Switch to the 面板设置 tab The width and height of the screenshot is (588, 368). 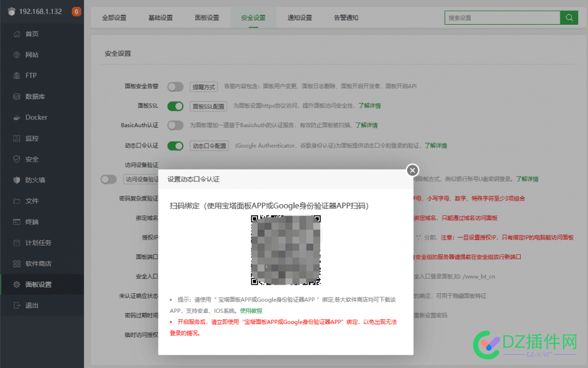pos(206,18)
